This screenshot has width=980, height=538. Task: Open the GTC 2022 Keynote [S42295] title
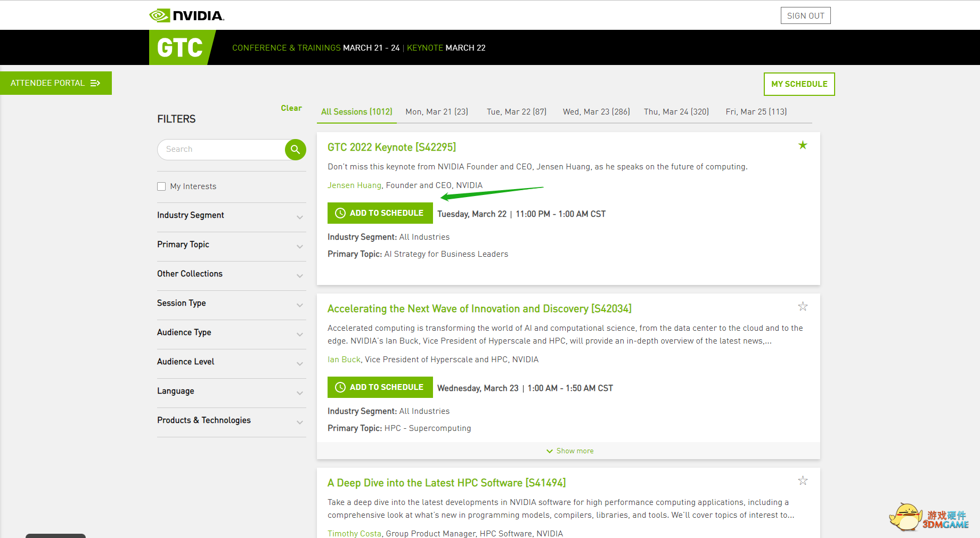(x=391, y=148)
